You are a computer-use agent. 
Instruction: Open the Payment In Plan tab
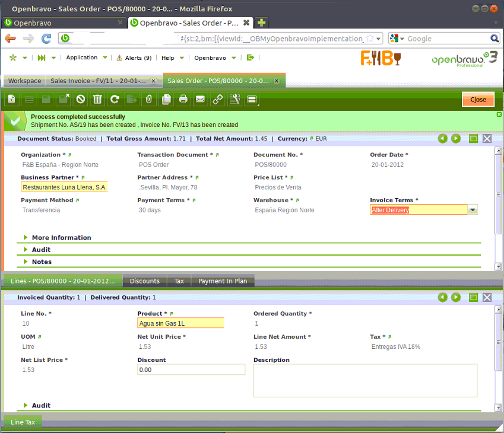(223, 281)
